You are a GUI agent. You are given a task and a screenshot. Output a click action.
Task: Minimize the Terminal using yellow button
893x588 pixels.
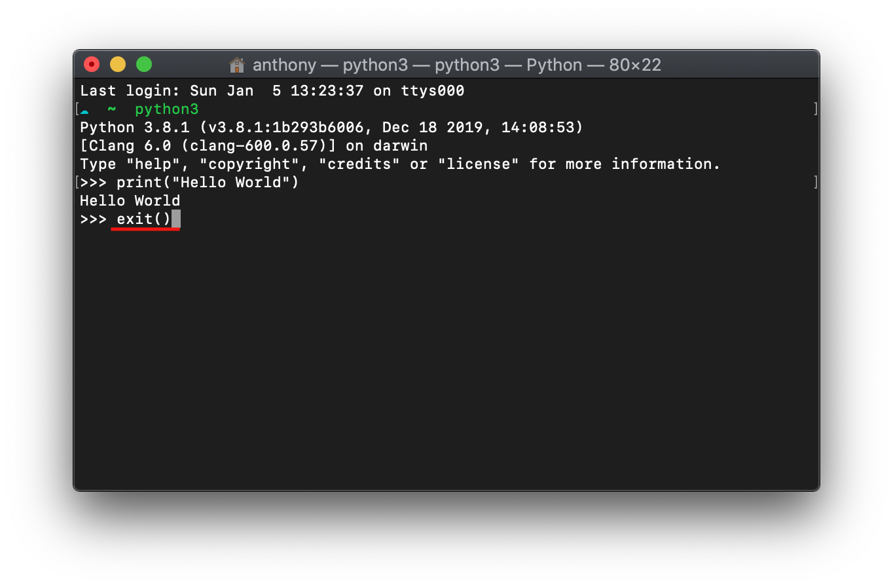tap(118, 64)
